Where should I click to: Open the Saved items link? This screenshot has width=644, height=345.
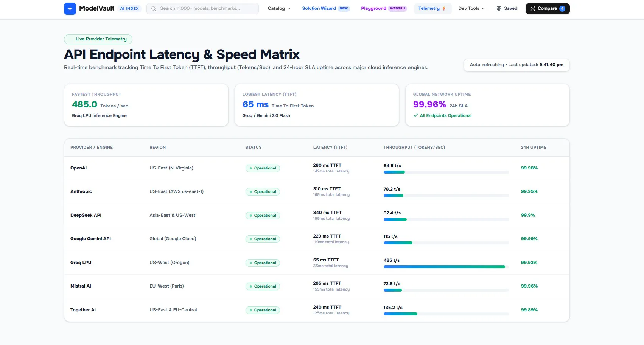pyautogui.click(x=507, y=8)
